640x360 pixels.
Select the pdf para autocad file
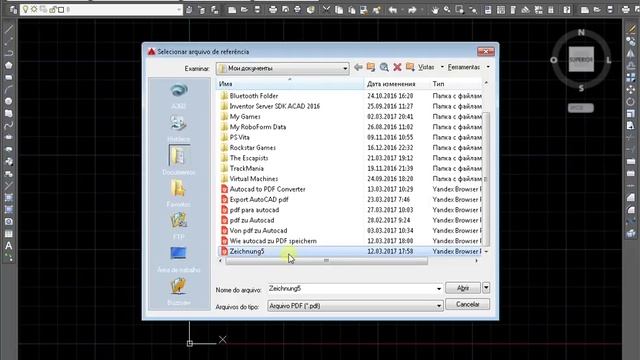pos(254,210)
